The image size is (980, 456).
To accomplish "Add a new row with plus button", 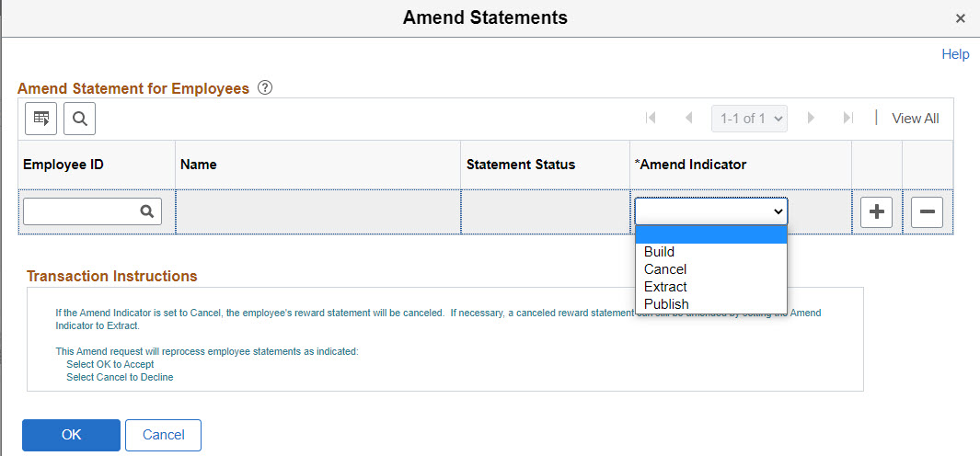I will click(877, 212).
